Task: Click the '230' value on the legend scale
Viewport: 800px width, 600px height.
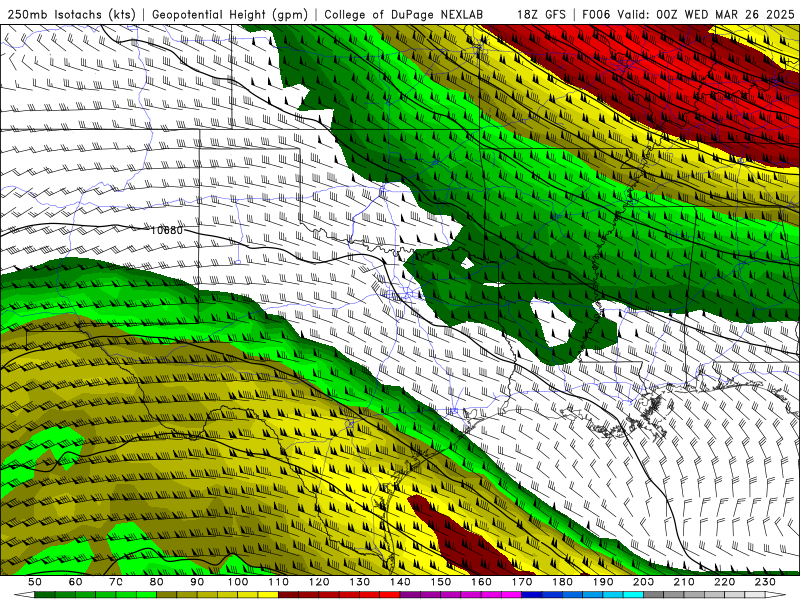Action: [765, 582]
